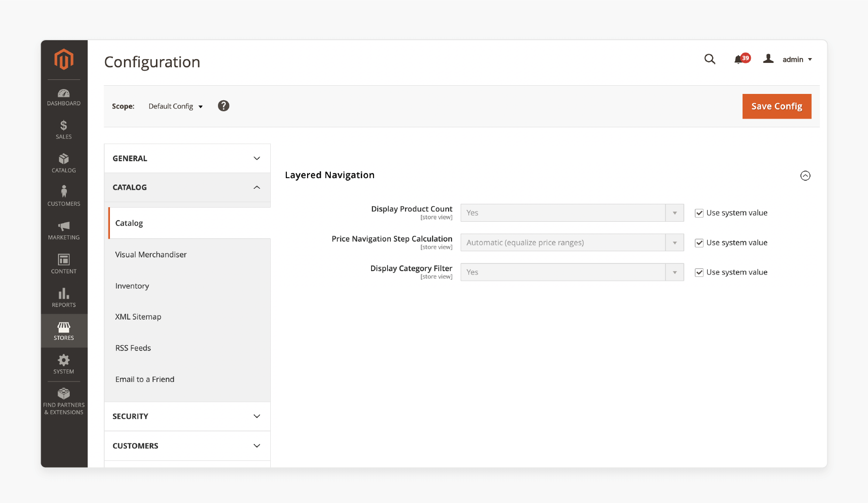Open the Catalog sidebar icon
This screenshot has height=503, width=868.
[64, 164]
